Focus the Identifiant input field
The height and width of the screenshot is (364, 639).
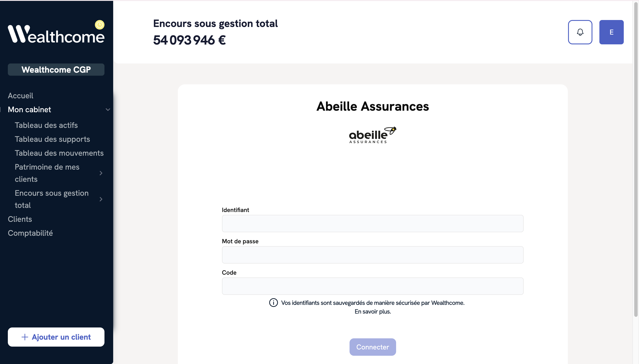click(x=373, y=224)
